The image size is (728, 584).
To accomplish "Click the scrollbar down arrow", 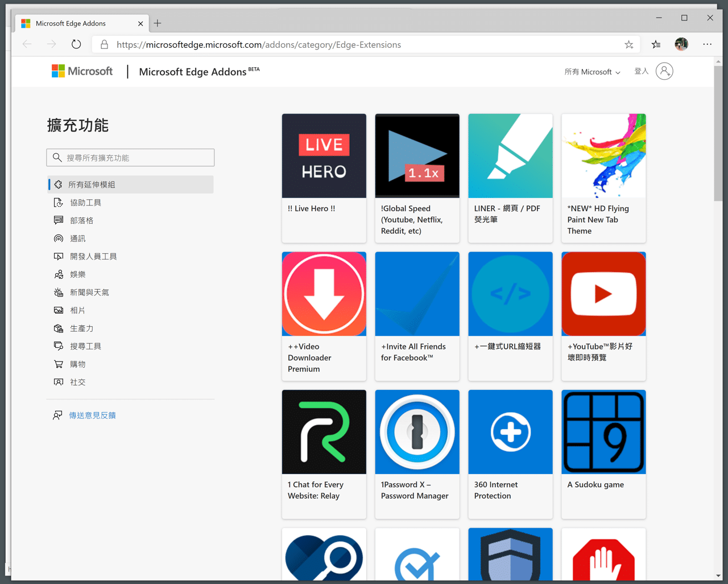I will (718, 575).
